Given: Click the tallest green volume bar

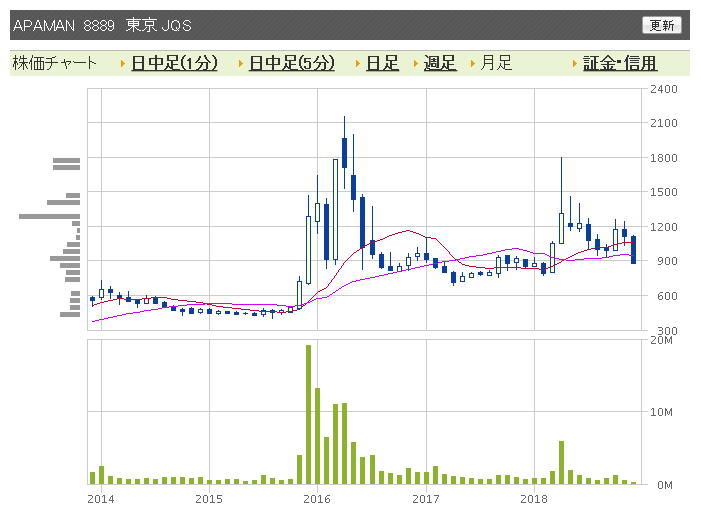Looking at the screenshot, I should (308, 414).
